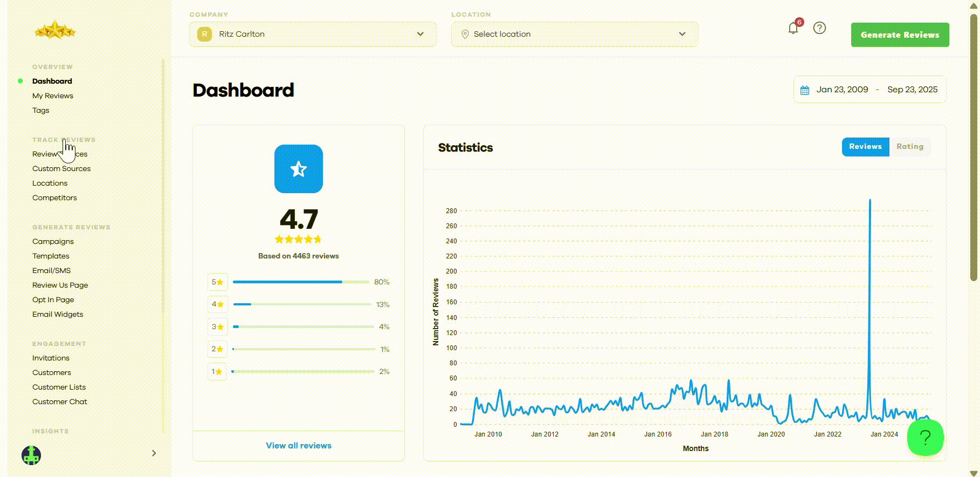Click the page vertical scrollbar

[973, 147]
